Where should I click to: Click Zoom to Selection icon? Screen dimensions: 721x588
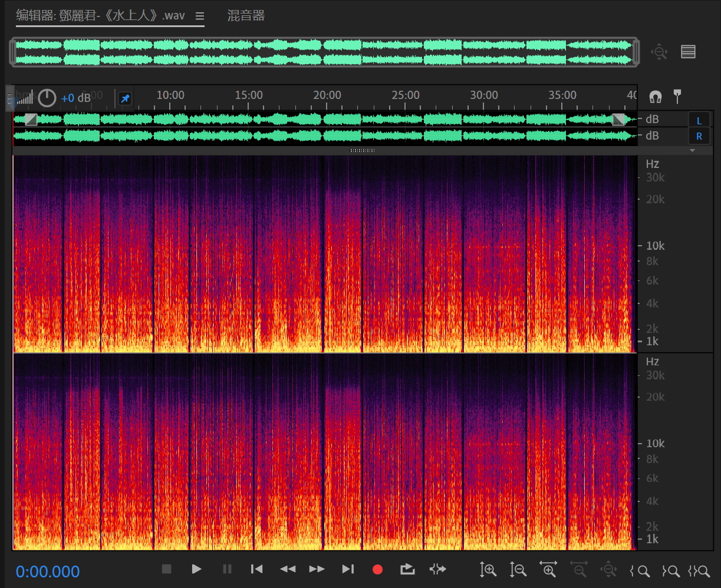(699, 570)
